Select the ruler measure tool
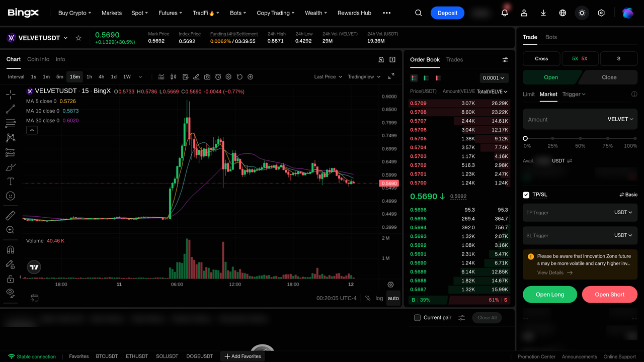Viewport: 644px width, 362px height. pyautogui.click(x=10, y=215)
